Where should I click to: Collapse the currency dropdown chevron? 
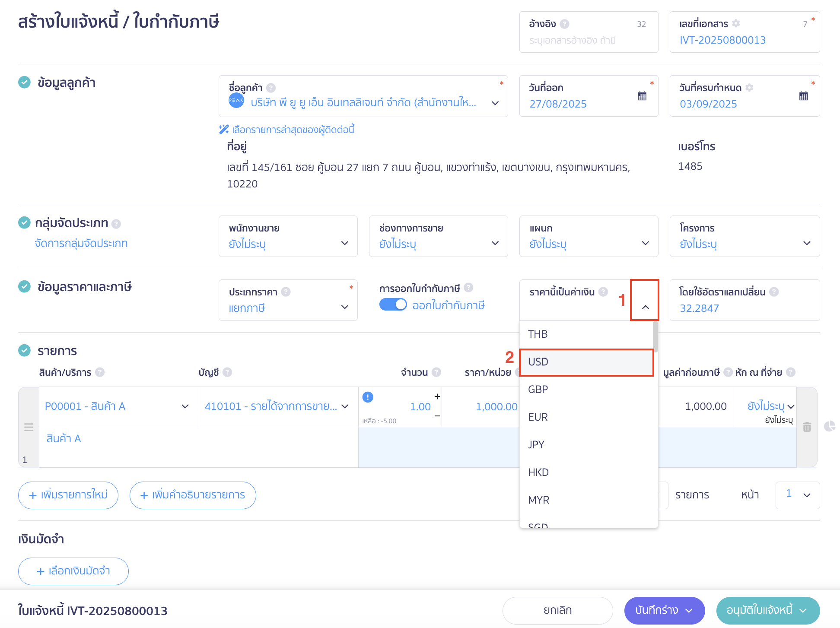[x=645, y=307]
